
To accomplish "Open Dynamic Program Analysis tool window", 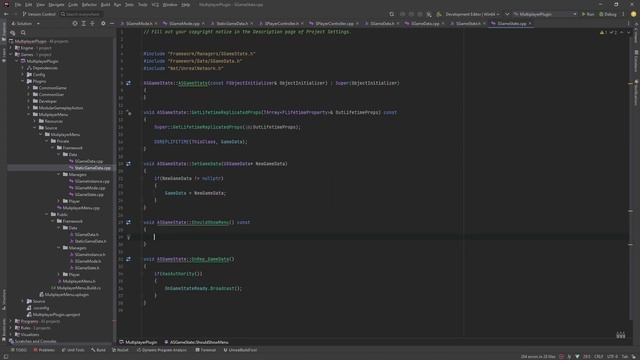I will [x=162, y=350].
